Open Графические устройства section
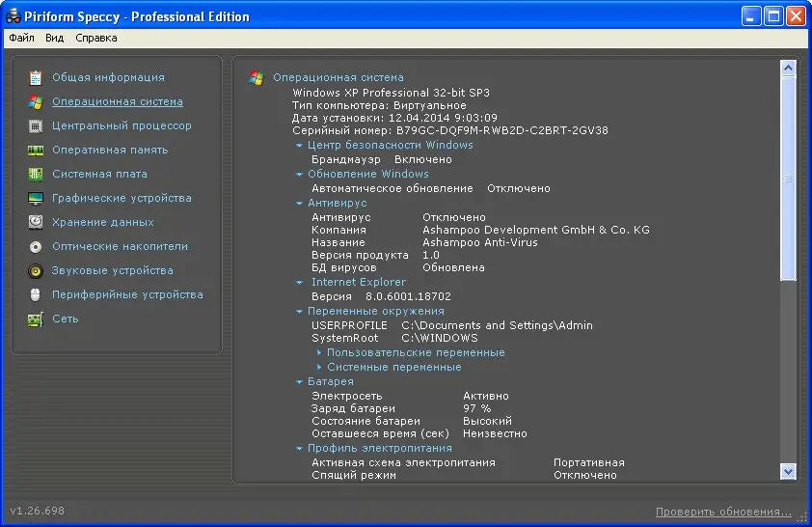 tap(122, 198)
